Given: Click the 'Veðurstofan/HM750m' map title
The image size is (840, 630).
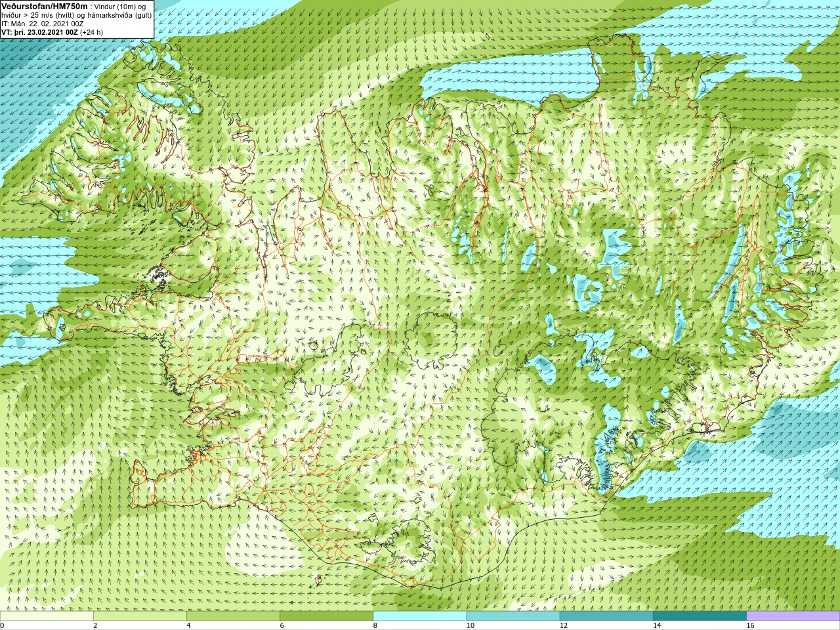Looking at the screenshot, I should tap(45, 6).
